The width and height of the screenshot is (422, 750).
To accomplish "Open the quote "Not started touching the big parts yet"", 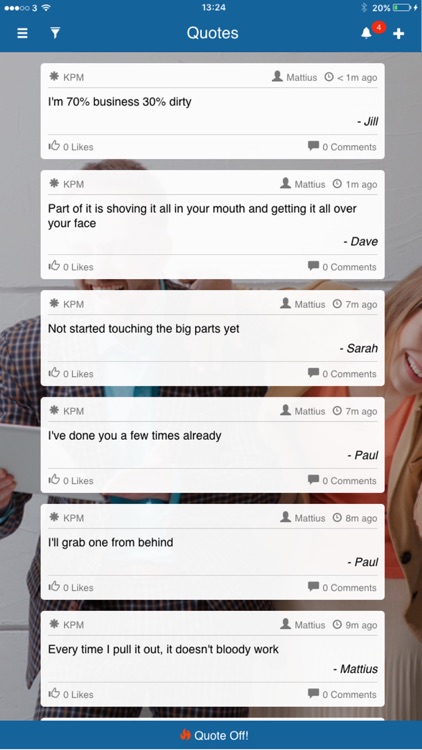I will (144, 329).
